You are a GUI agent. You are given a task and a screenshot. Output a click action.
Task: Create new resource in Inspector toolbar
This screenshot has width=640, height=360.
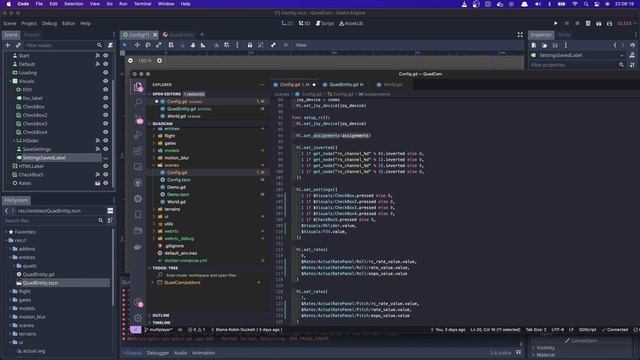pos(534,45)
